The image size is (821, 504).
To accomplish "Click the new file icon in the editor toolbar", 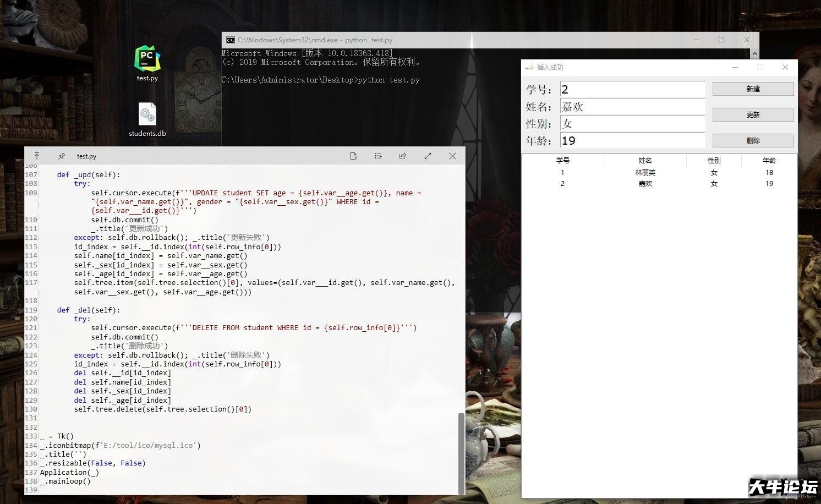I will (353, 156).
